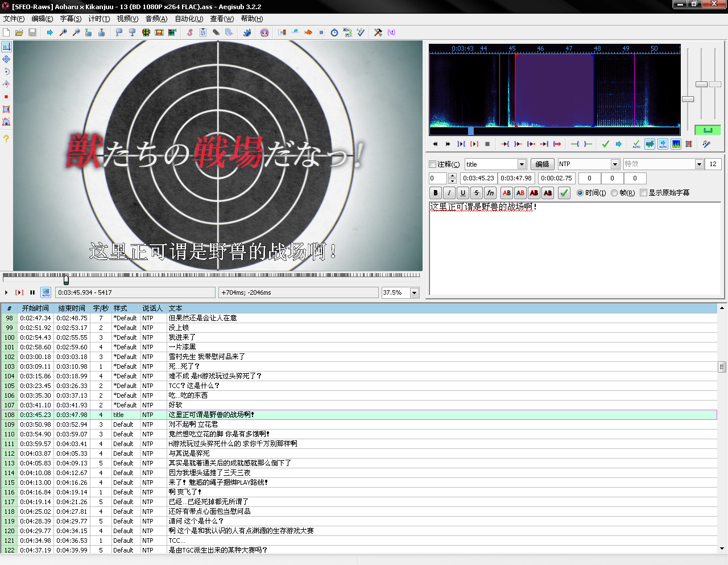Select the drag subtitles tool
The width and height of the screenshot is (728, 565).
coord(6,59)
